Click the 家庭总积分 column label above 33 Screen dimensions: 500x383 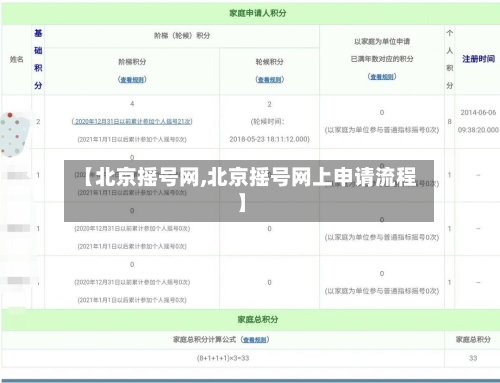(x=473, y=340)
